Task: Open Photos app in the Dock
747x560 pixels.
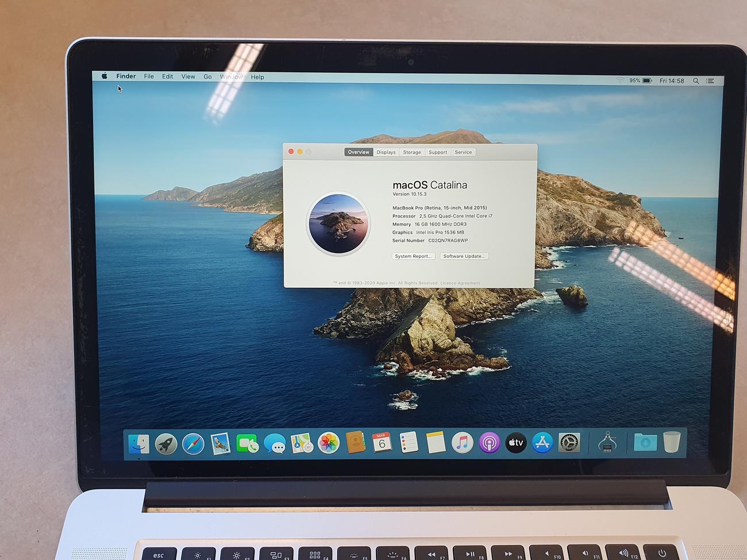Action: (329, 443)
